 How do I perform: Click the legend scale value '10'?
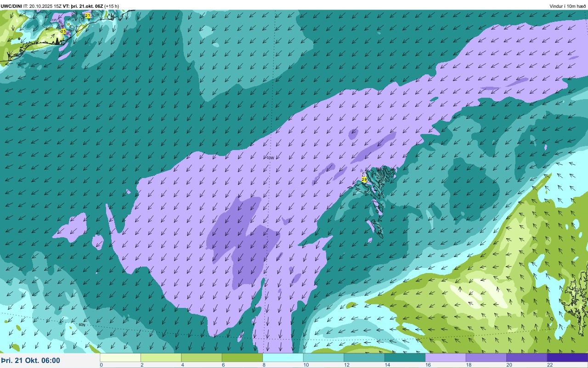coord(305,365)
